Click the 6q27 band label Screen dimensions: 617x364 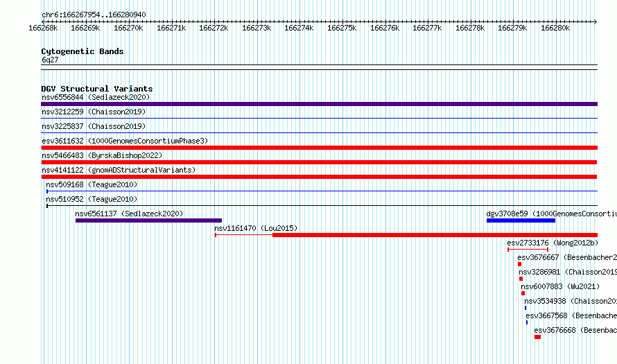point(50,60)
